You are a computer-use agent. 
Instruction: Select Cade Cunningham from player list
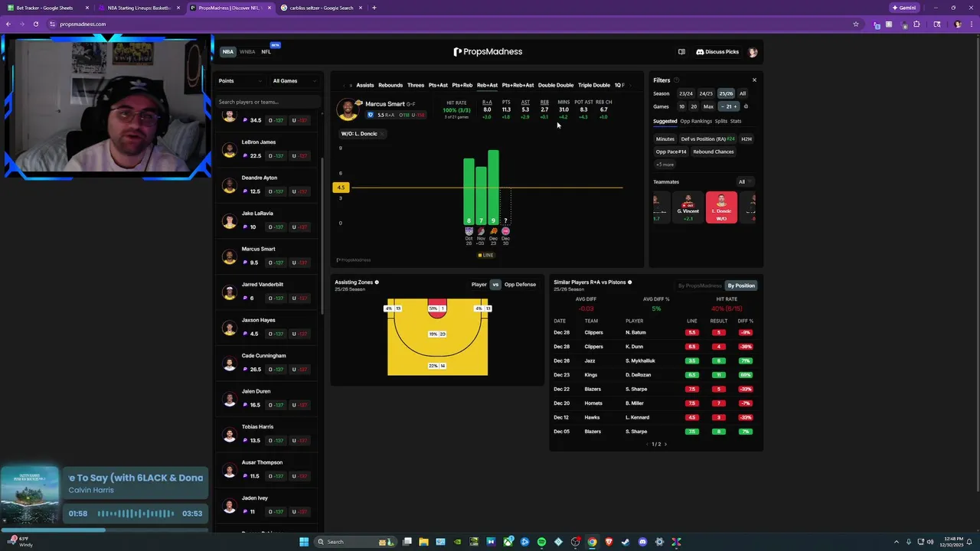click(267, 363)
